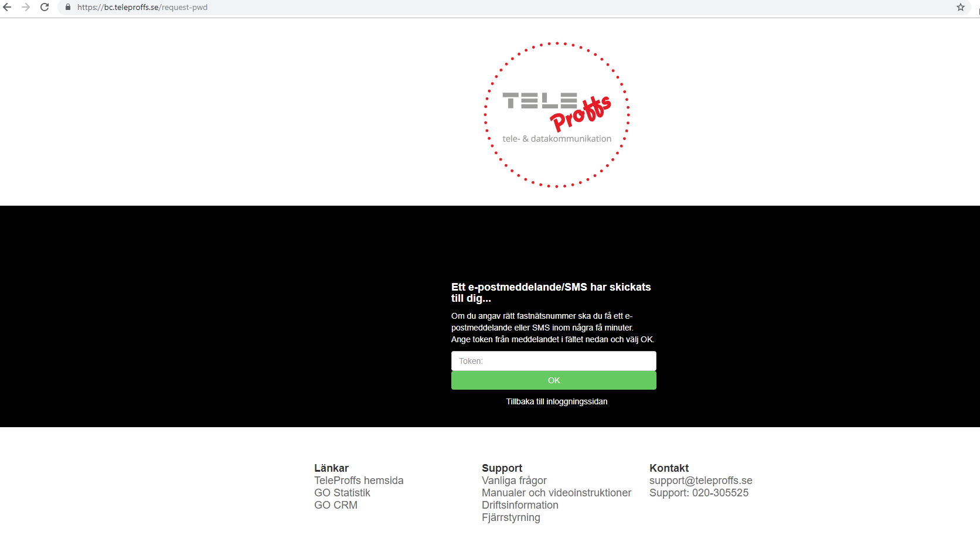Focus the Token input field
Screen dimensions: 980x535
point(554,361)
